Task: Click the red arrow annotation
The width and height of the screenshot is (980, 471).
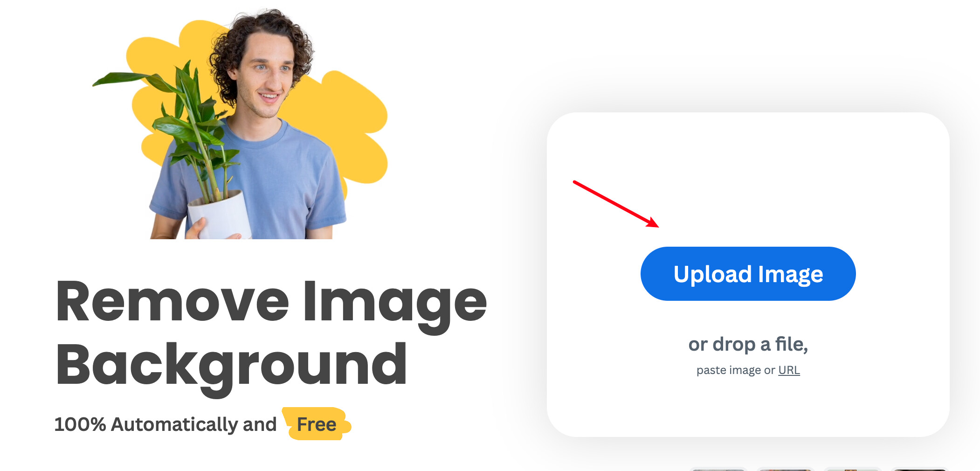Action: pos(616,204)
